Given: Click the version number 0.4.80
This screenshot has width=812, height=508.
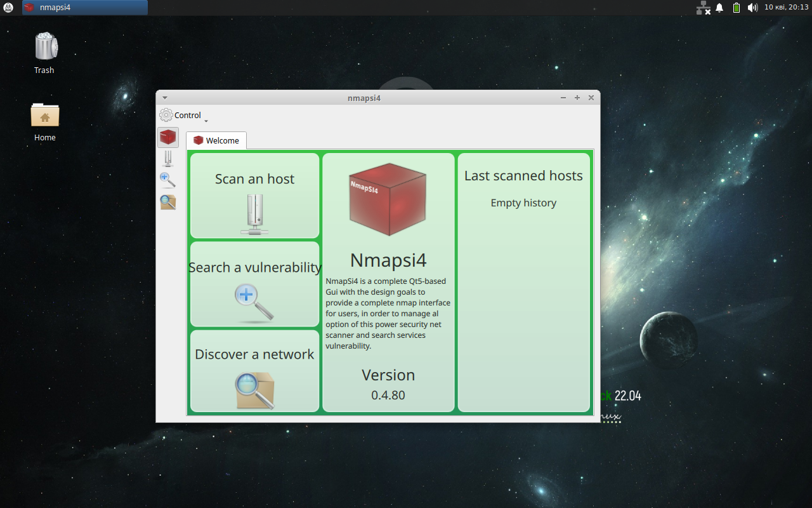Looking at the screenshot, I should pos(388,395).
